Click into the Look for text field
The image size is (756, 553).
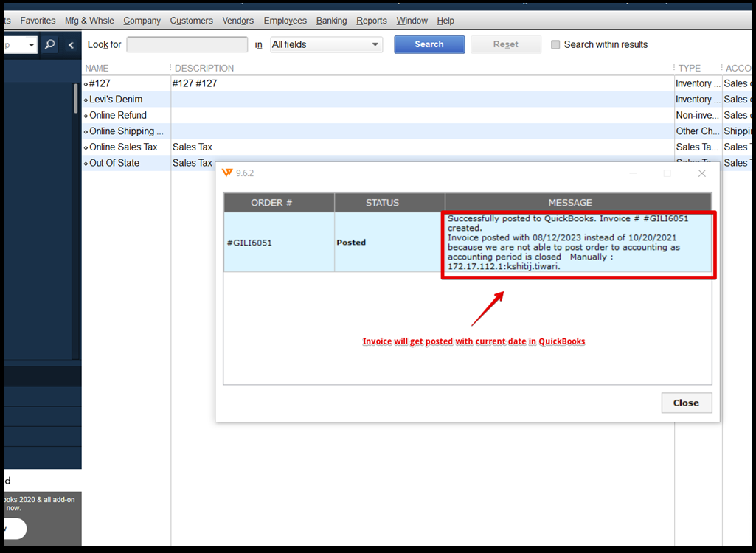click(187, 45)
